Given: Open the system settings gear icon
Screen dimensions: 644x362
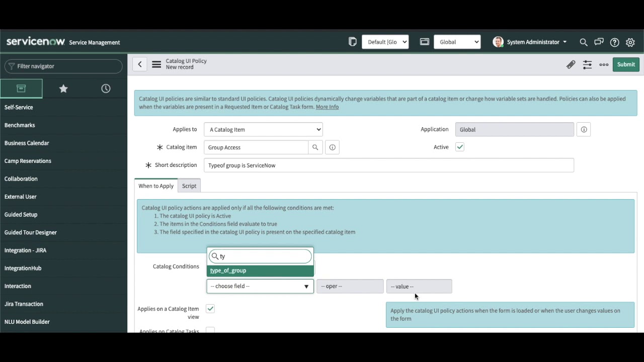Looking at the screenshot, I should coord(630,42).
